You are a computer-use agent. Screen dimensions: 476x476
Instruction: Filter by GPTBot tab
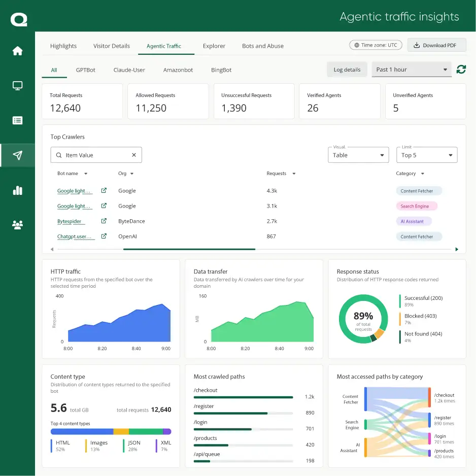[86, 70]
